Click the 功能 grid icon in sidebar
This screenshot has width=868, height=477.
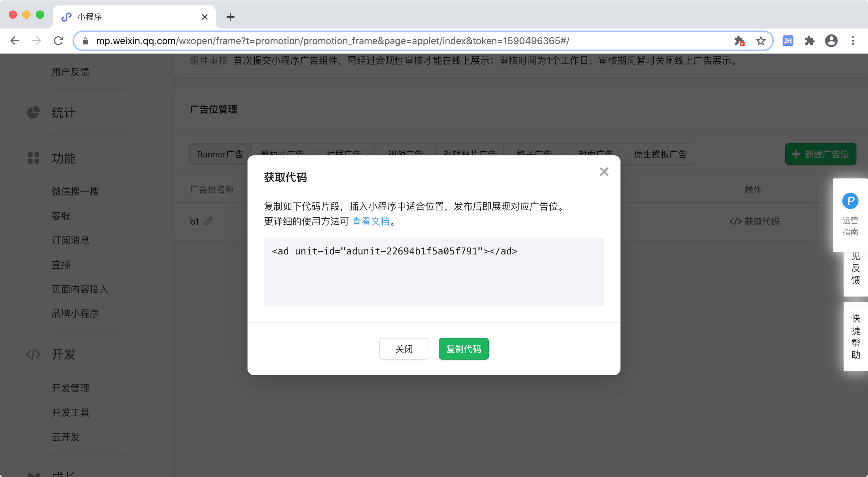click(34, 158)
